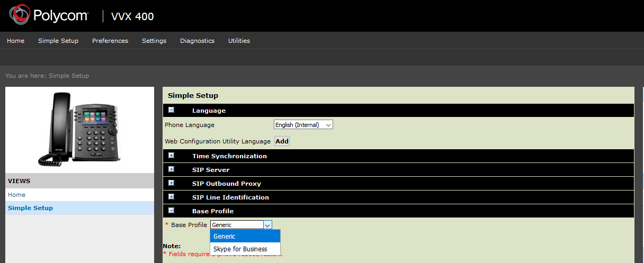The image size is (644, 263).
Task: Open the Diagnostics menu
Action: (197, 41)
